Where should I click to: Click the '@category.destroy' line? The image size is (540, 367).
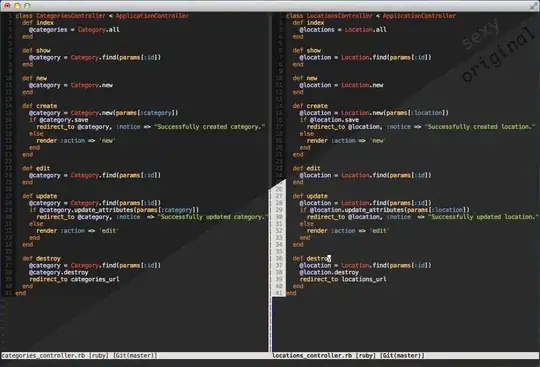click(59, 272)
